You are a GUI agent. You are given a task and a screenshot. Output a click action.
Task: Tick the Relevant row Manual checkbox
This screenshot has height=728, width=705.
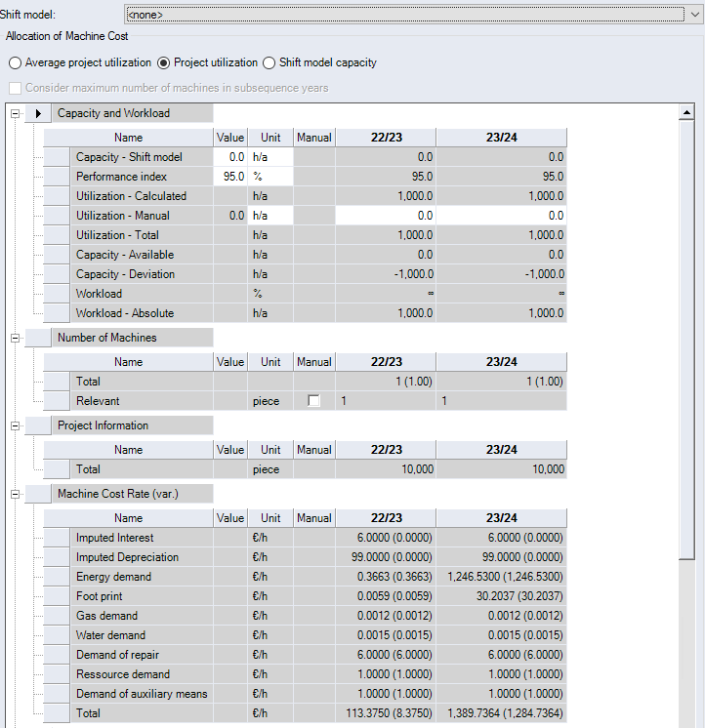coord(314,401)
